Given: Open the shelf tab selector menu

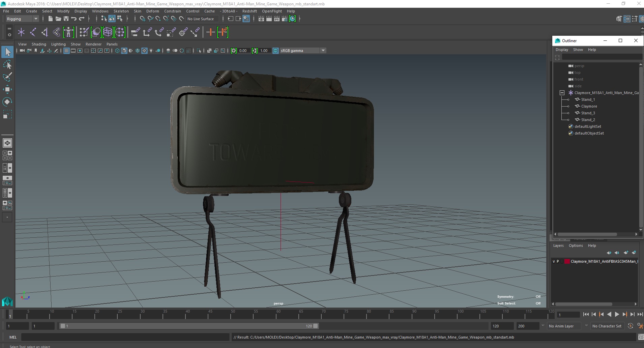Looking at the screenshot, I should 9,29.
